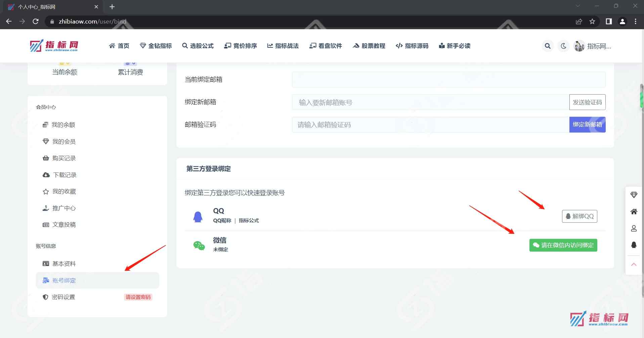Click the 发送验证码 button

pyautogui.click(x=587, y=102)
